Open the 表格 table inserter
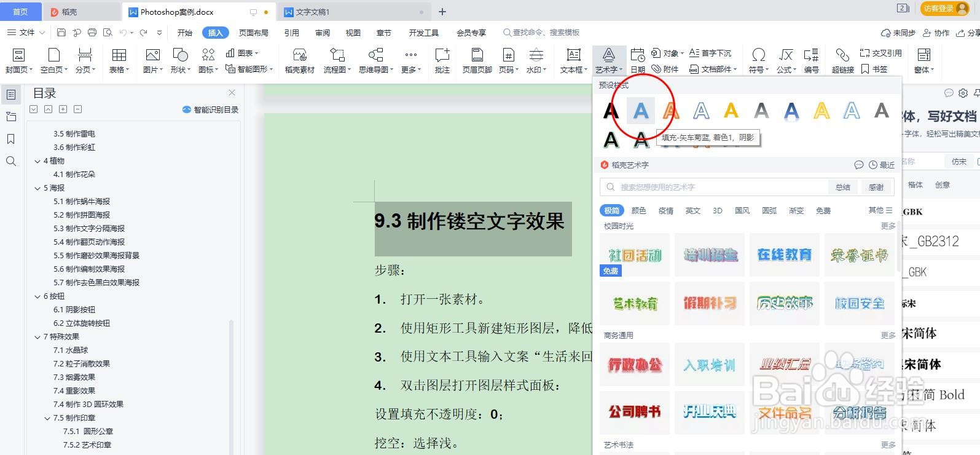980x455 pixels. [119, 61]
